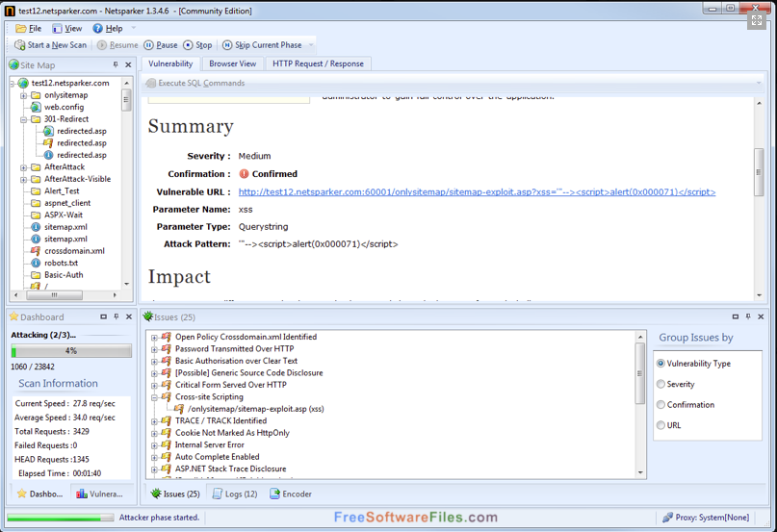The image size is (777, 532).
Task: Pin the Issues panel
Action: (748, 317)
